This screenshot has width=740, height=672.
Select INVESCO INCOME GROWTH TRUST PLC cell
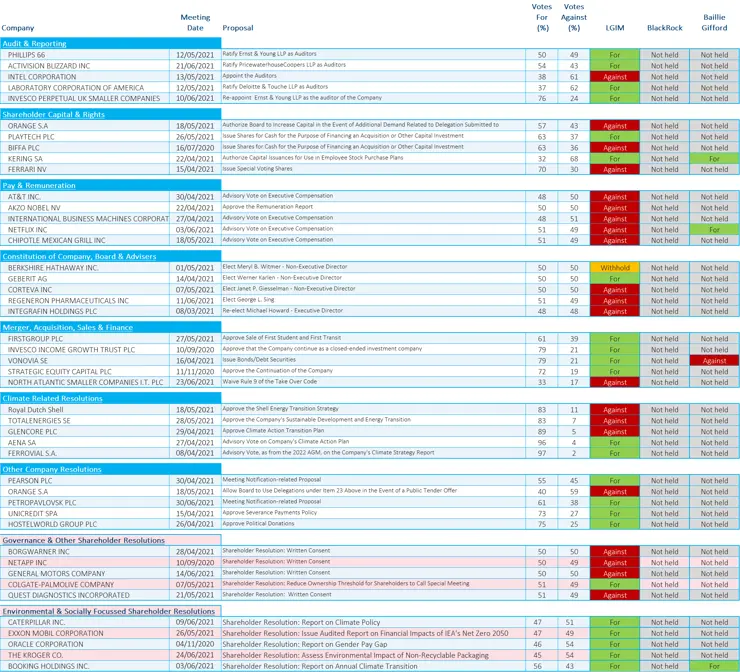coord(85,349)
